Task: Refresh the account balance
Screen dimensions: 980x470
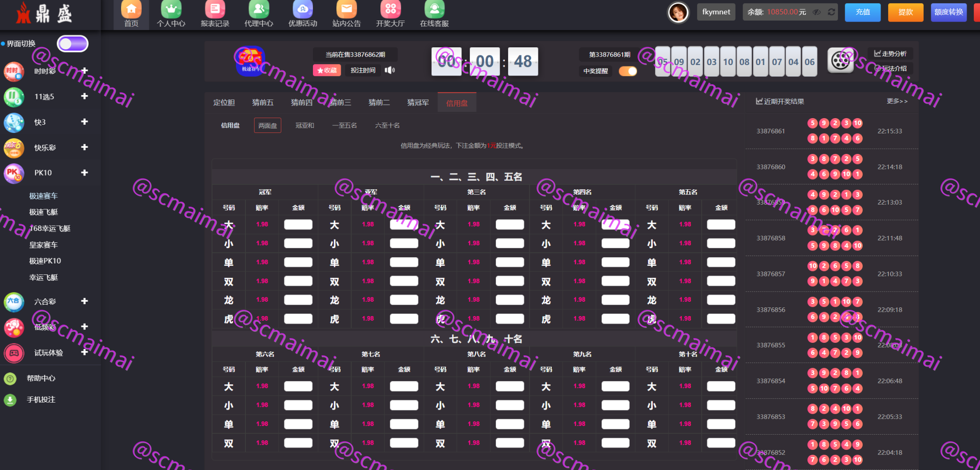Action: (832, 12)
